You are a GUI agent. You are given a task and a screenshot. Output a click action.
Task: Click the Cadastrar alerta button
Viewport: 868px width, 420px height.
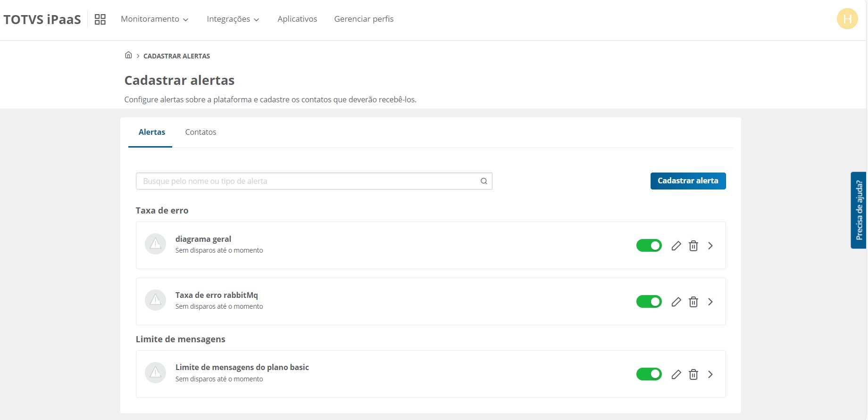(688, 181)
